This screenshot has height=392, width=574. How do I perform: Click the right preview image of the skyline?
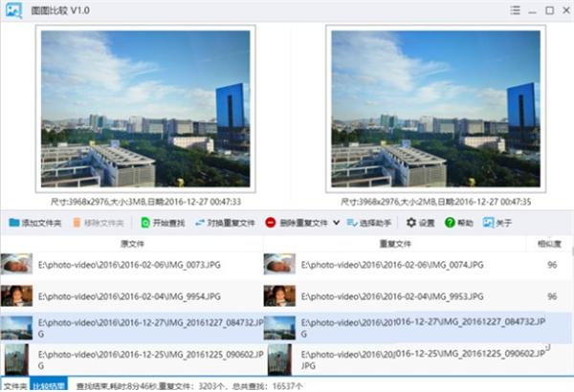point(435,109)
